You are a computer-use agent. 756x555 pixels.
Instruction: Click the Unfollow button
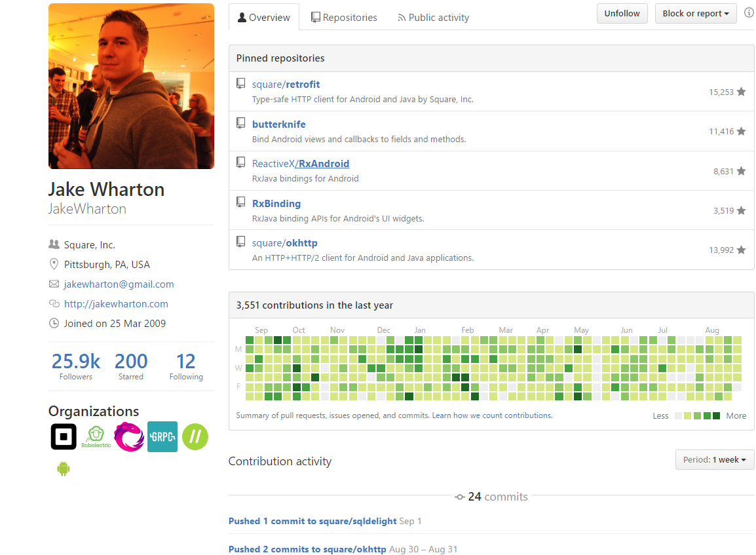point(622,14)
